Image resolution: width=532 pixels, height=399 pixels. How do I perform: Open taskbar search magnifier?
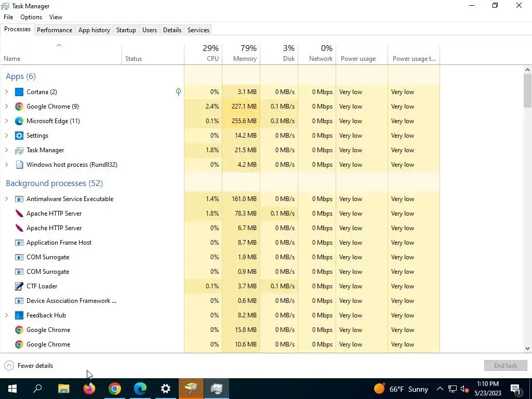(x=37, y=389)
